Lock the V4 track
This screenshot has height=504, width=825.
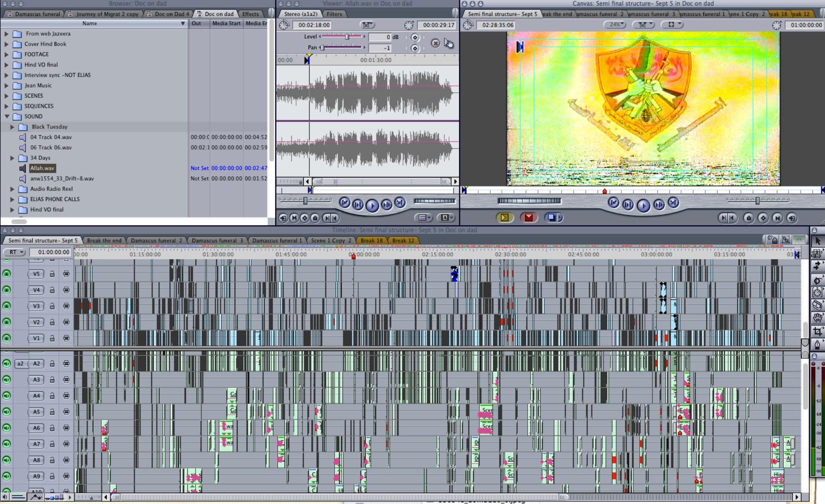(x=52, y=290)
